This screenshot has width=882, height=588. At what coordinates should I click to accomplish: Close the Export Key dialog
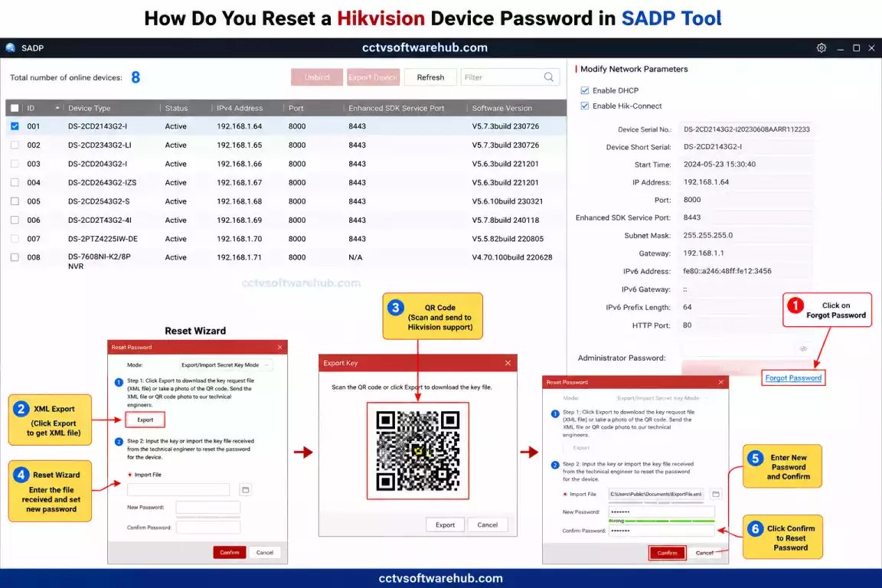coord(508,363)
